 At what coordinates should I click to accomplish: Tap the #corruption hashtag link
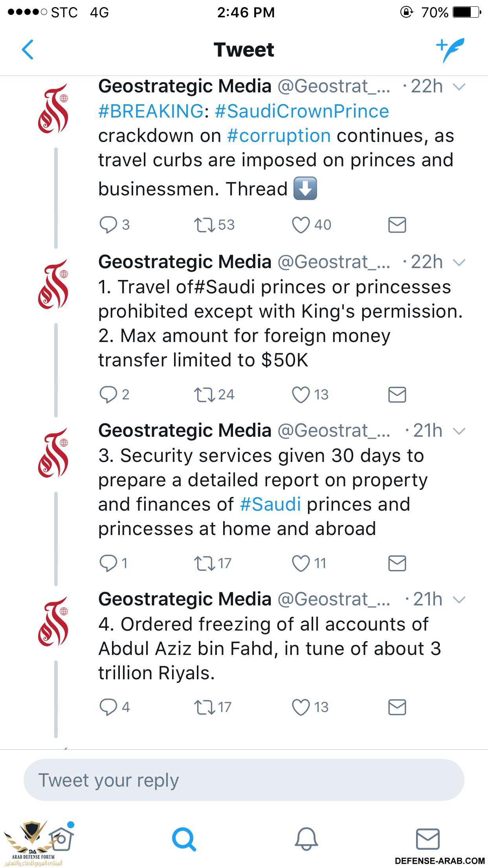[x=279, y=136]
